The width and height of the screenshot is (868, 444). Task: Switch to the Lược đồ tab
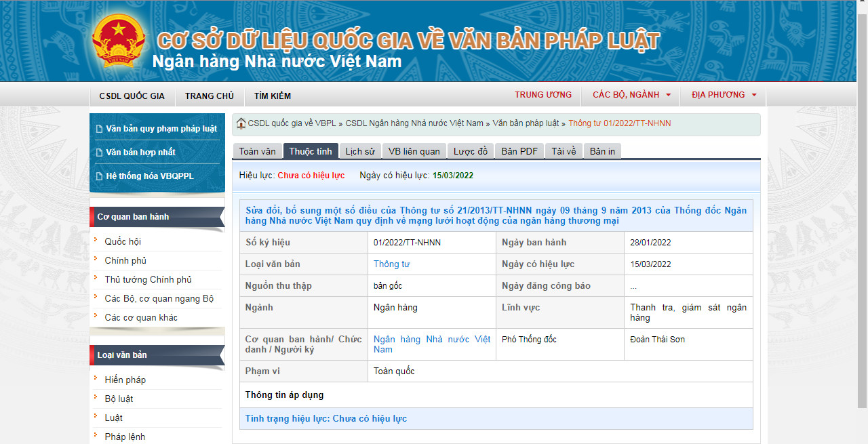(471, 151)
